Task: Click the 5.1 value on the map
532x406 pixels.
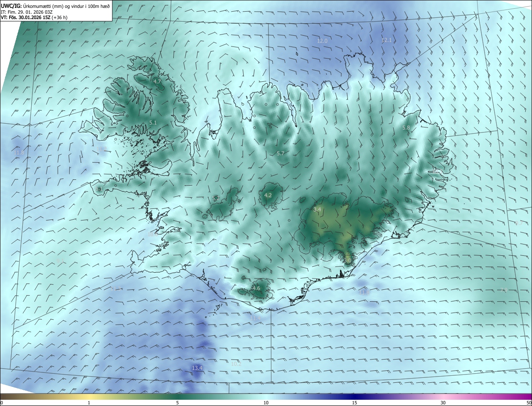Action: coord(153,122)
